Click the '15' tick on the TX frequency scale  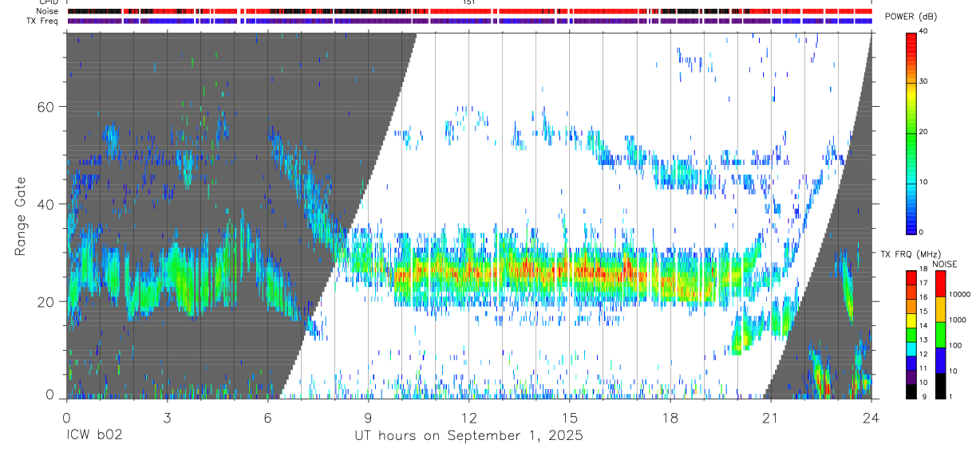pyautogui.click(x=923, y=312)
